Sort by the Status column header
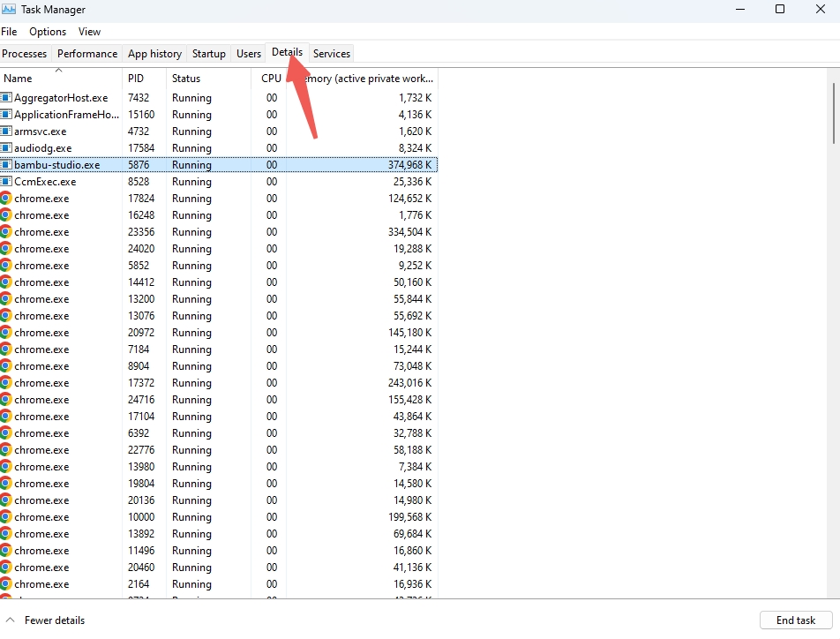The height and width of the screenshot is (639, 840). point(208,79)
